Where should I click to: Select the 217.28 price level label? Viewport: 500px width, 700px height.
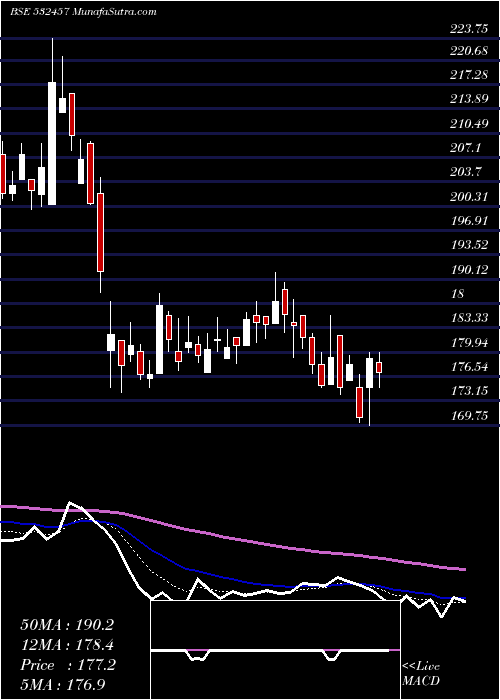click(x=468, y=75)
